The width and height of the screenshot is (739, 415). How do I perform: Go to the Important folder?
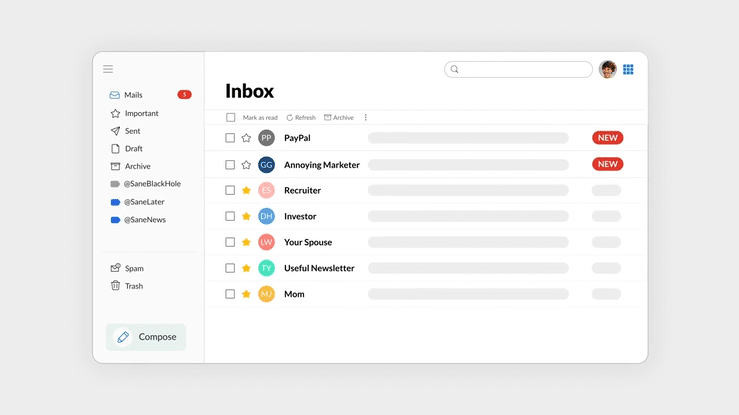tap(141, 113)
